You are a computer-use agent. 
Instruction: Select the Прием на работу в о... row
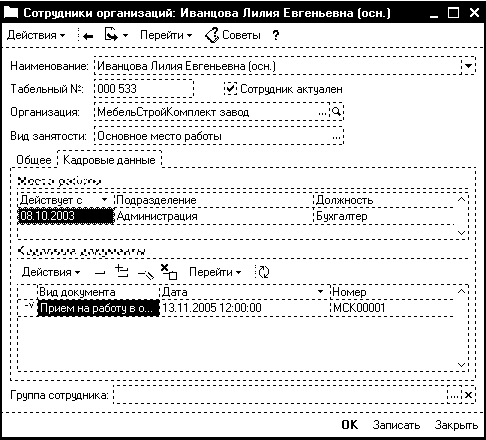(98, 308)
